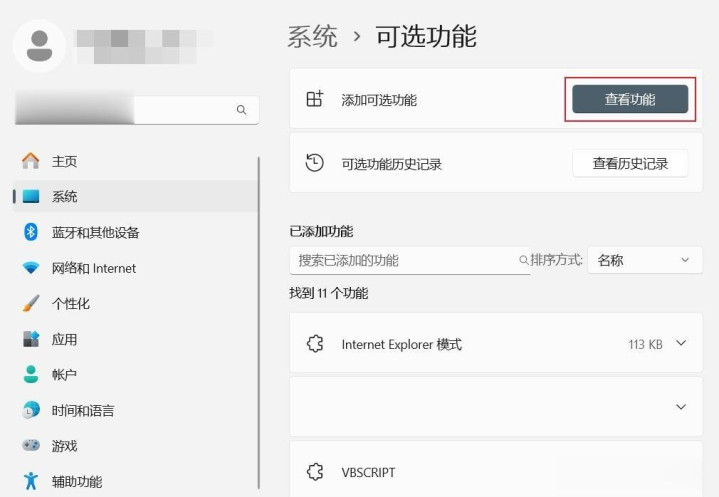Click the Internet Explorer 模式 puzzle icon
This screenshot has width=719, height=497.
[x=315, y=343]
